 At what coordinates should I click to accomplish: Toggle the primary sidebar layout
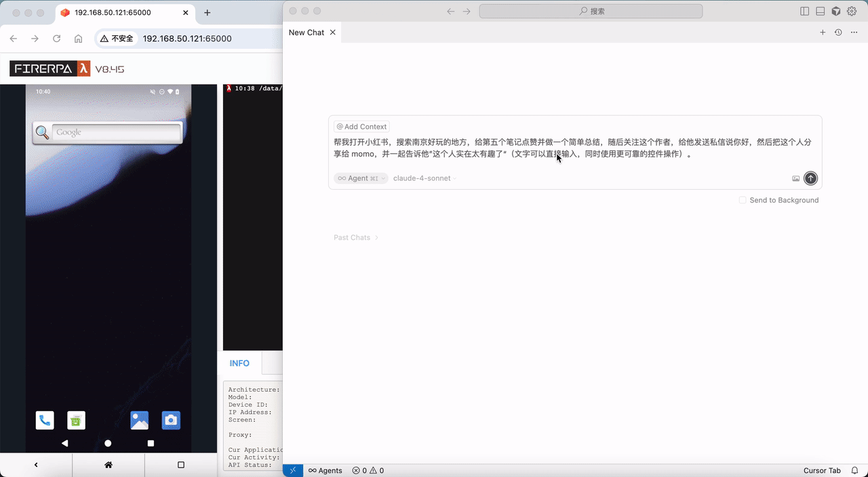(x=804, y=12)
